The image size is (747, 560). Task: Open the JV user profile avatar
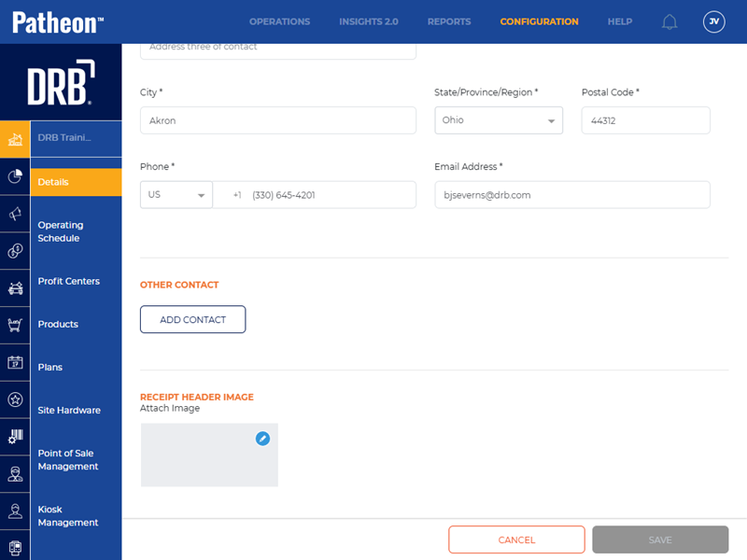(713, 21)
